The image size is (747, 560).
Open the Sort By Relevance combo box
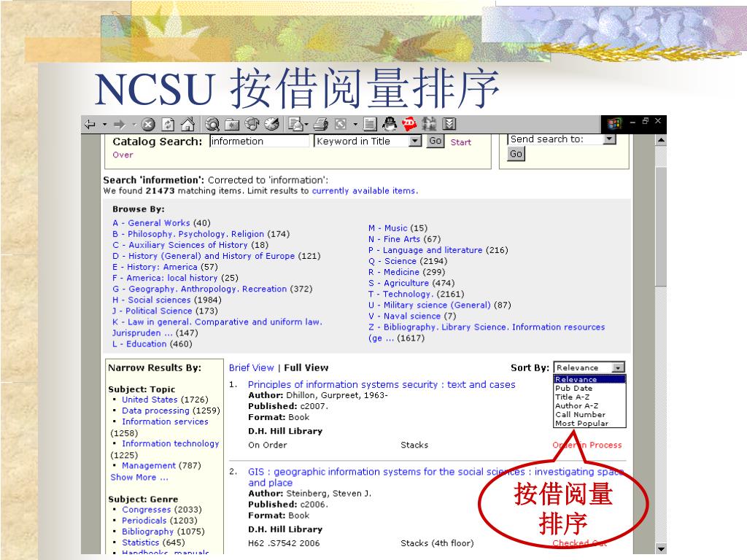(x=589, y=367)
